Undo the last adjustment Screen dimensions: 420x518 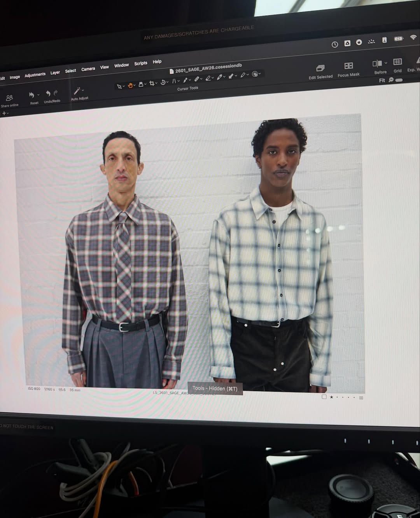pyautogui.click(x=48, y=93)
